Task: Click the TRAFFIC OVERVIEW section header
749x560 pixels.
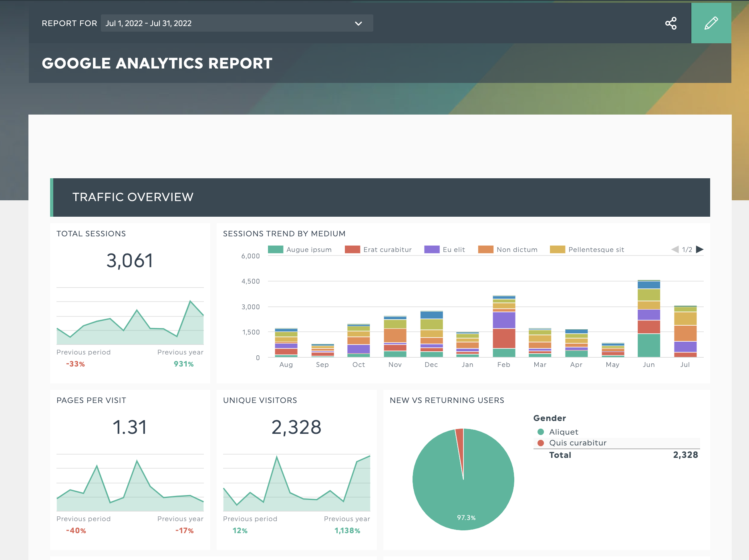Action: [x=133, y=197]
